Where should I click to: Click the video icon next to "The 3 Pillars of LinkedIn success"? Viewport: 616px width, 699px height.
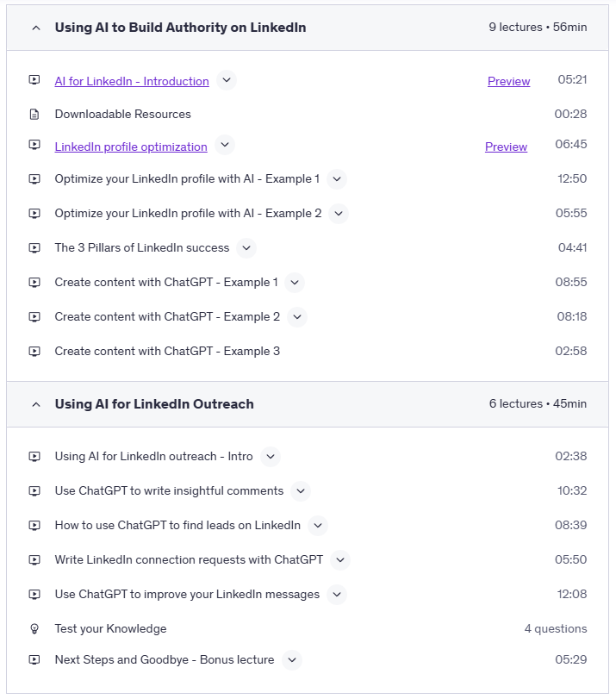coord(34,247)
